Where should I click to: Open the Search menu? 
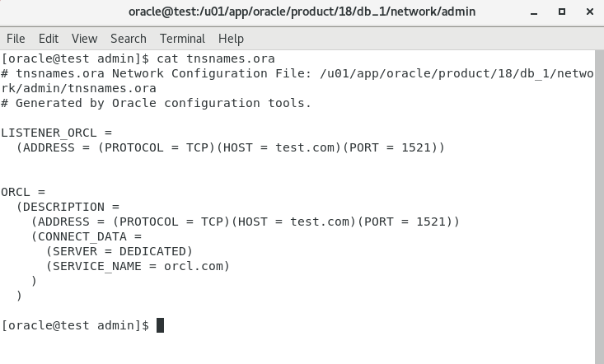129,39
